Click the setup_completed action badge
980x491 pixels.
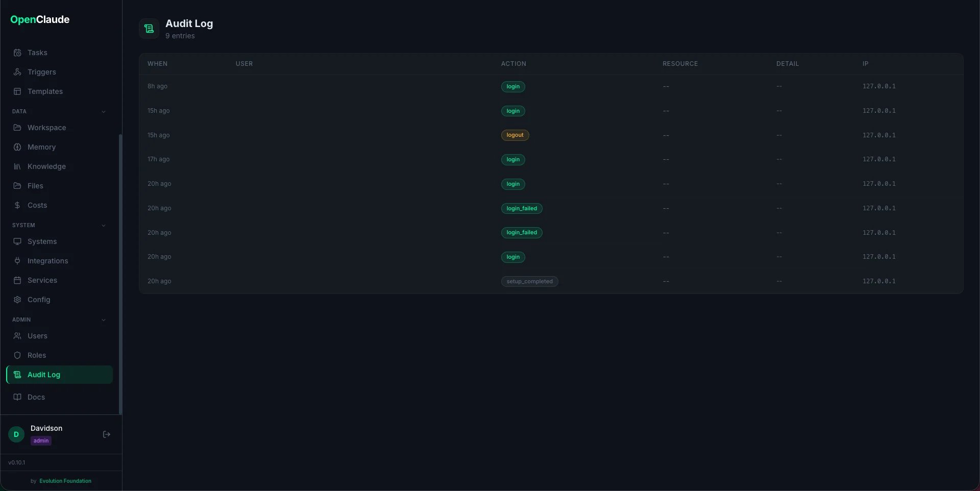point(529,281)
